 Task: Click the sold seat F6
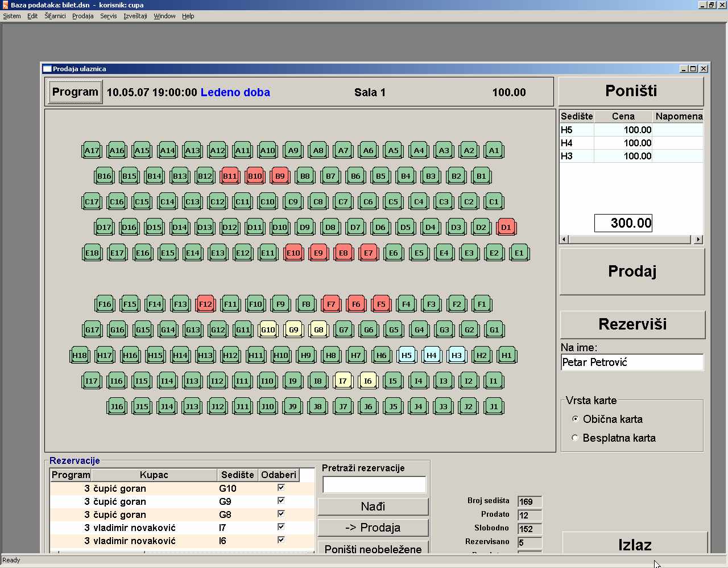pos(356,304)
